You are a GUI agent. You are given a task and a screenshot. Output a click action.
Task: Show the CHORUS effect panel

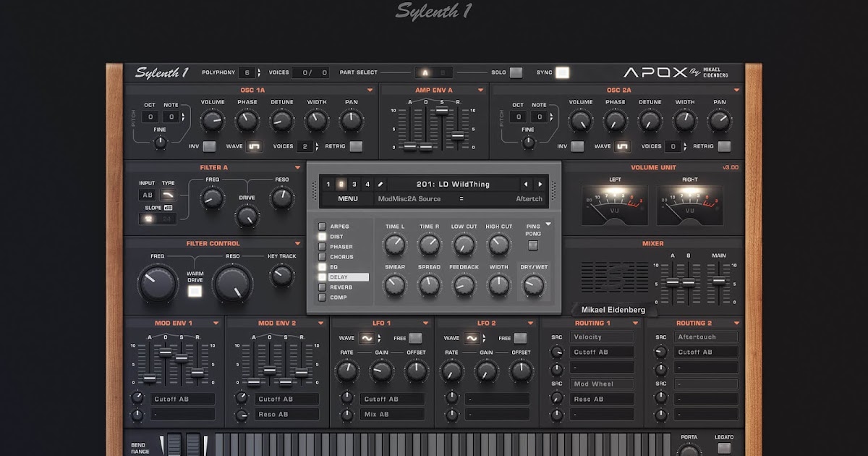tap(341, 257)
